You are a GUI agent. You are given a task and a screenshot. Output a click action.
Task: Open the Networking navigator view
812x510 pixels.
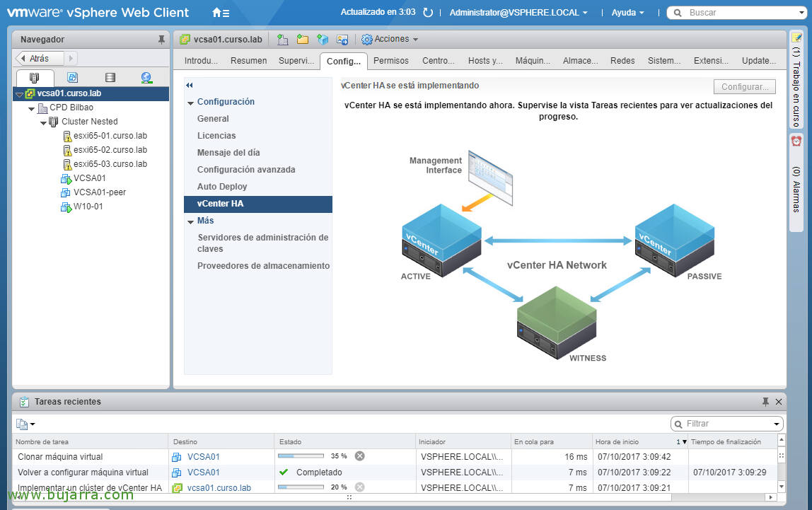pos(146,78)
